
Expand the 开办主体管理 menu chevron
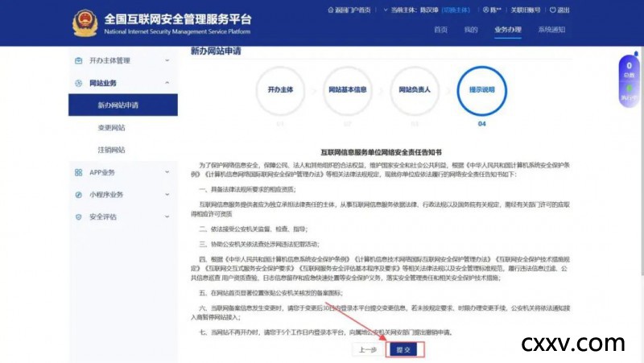click(x=167, y=60)
